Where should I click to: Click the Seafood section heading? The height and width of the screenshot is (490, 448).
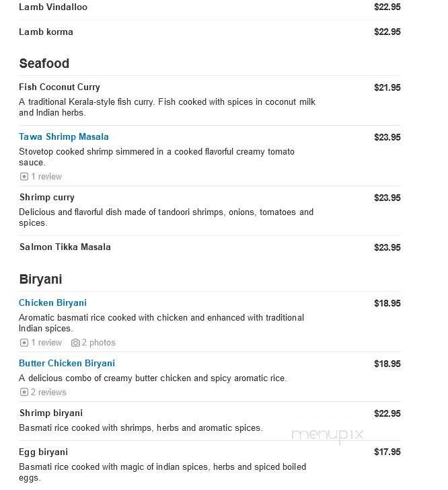click(x=44, y=63)
